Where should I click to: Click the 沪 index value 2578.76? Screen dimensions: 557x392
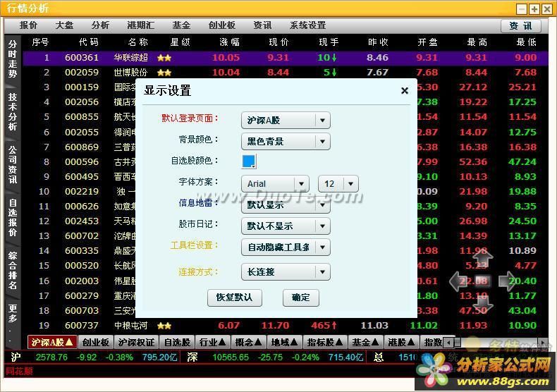coord(51,357)
